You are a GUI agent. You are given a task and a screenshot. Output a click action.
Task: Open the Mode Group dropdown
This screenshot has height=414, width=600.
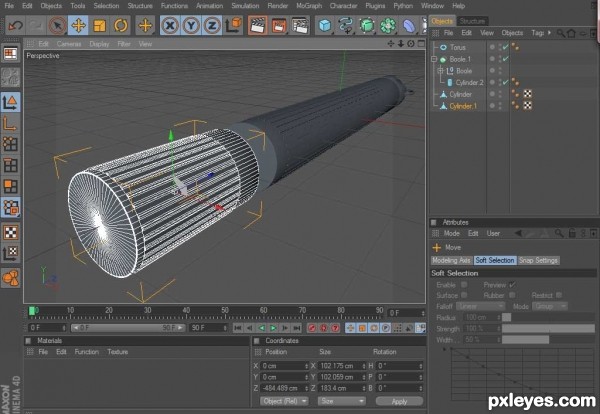pyautogui.click(x=549, y=306)
